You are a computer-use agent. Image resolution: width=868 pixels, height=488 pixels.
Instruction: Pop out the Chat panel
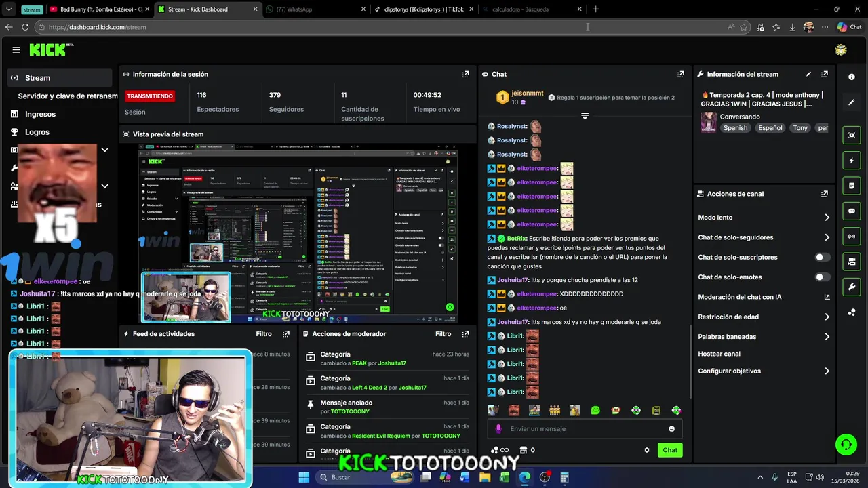pos(680,74)
